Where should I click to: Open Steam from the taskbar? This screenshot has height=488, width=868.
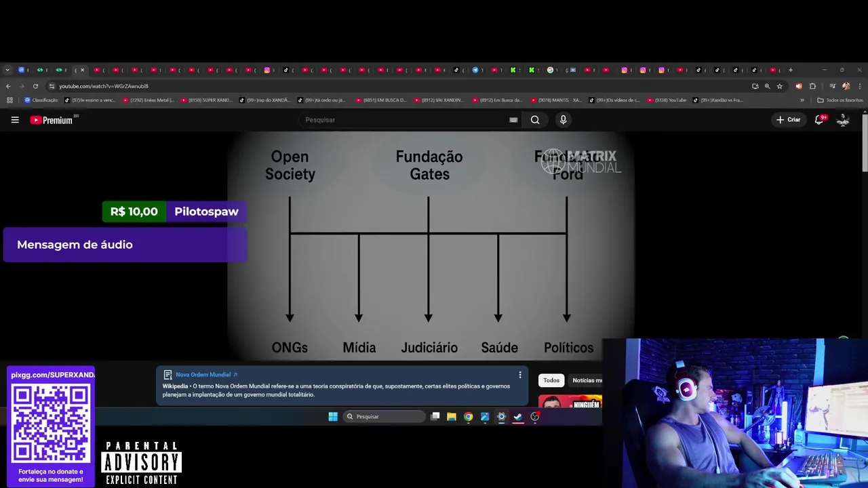[x=518, y=417]
